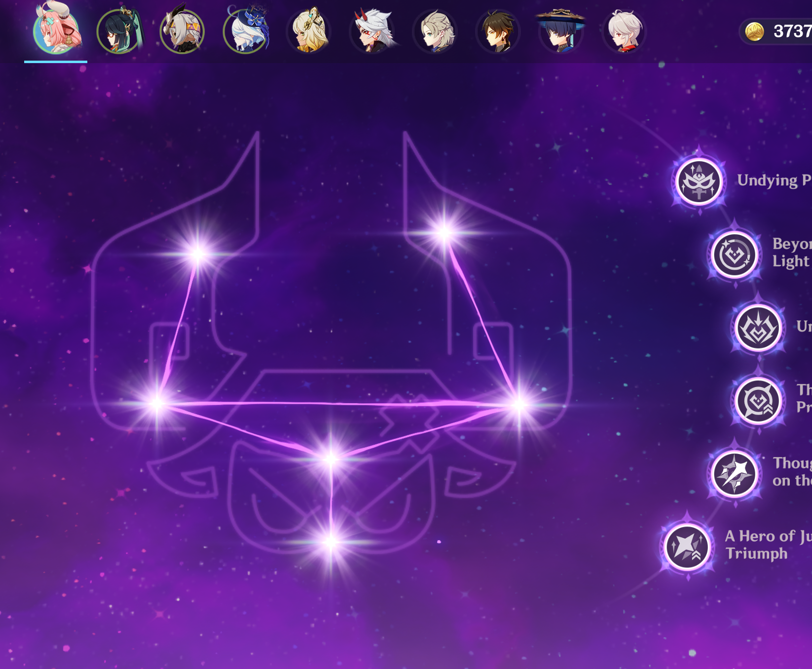Select the right-corner star of the constellation
Viewport: 812px width, 669px height.
point(519,404)
